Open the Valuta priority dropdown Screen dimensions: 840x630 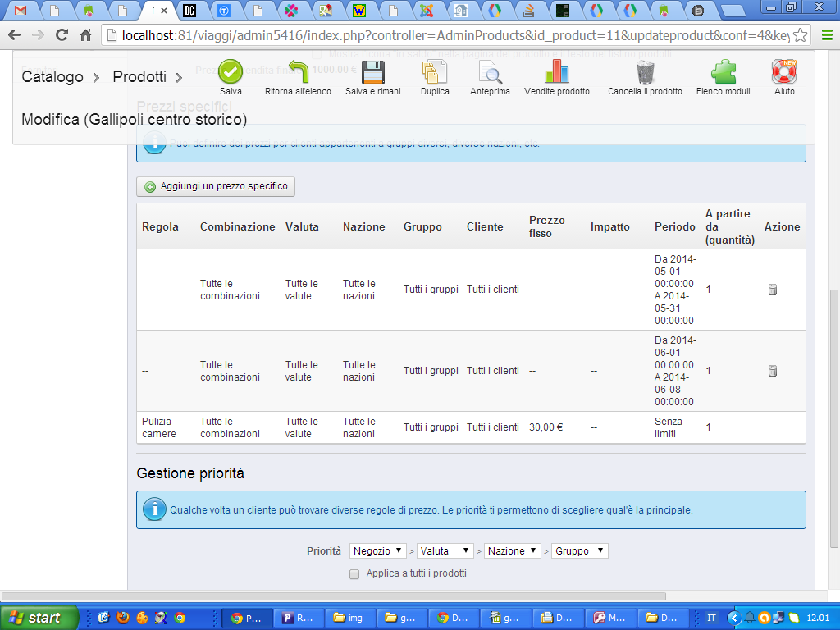[x=445, y=550]
